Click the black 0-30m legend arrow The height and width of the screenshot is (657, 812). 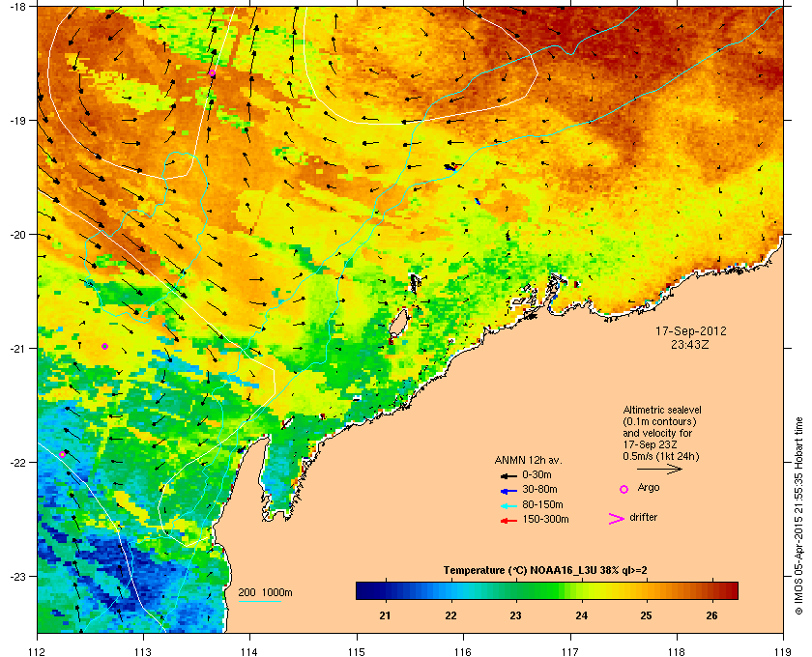point(508,475)
